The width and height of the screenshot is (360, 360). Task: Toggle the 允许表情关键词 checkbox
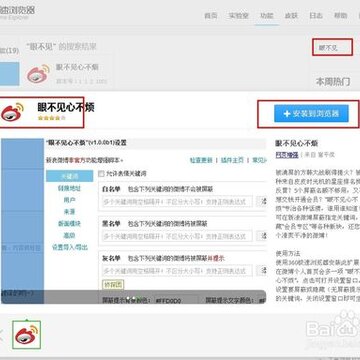[101, 174]
